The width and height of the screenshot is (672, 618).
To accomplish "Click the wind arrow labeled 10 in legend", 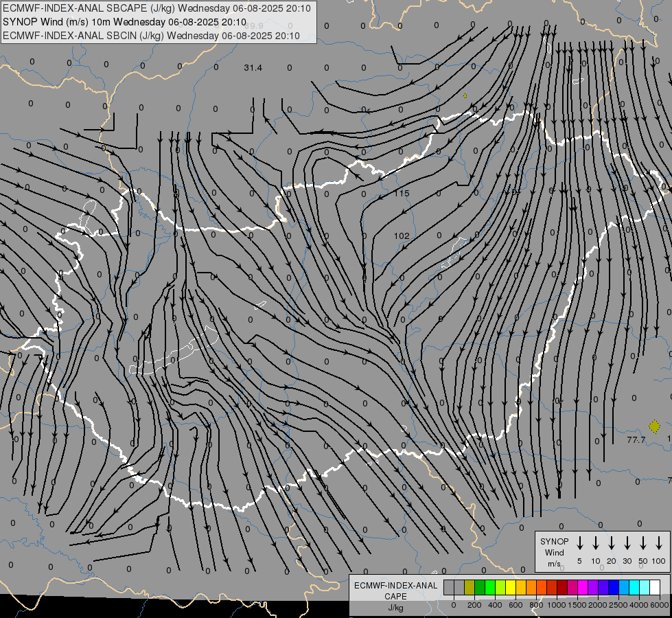I will point(596,543).
